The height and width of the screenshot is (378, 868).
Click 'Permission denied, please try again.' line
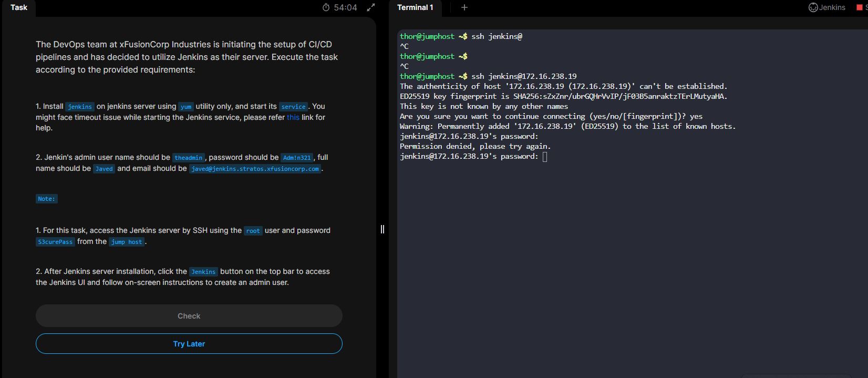(x=475, y=146)
